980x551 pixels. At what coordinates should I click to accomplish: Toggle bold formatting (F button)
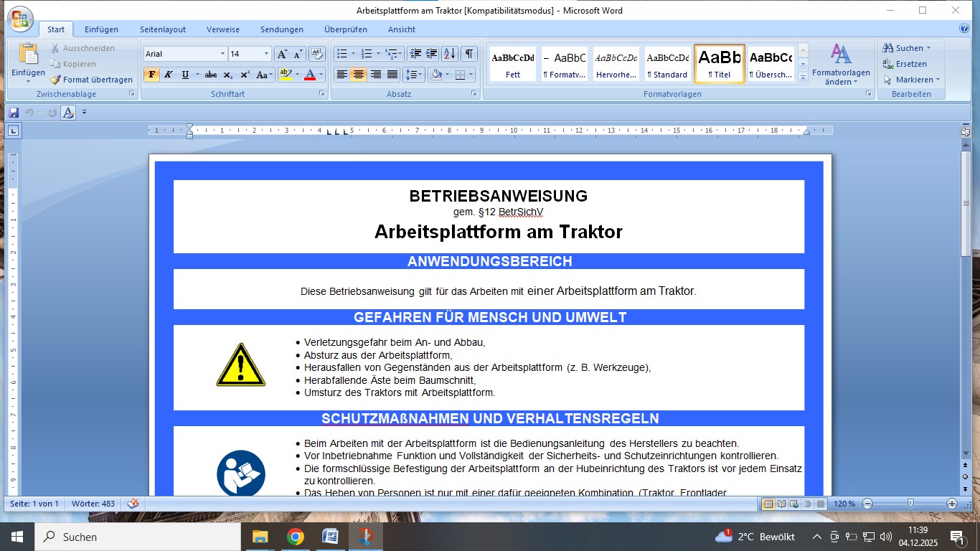click(x=152, y=75)
